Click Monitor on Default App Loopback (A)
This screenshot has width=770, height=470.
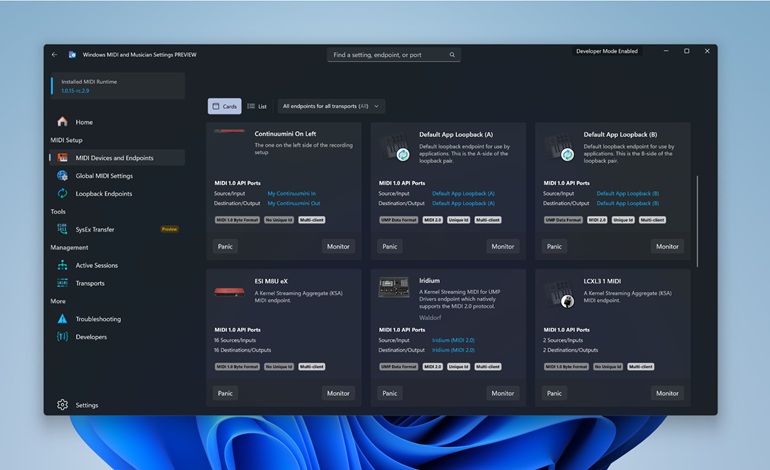tap(503, 247)
